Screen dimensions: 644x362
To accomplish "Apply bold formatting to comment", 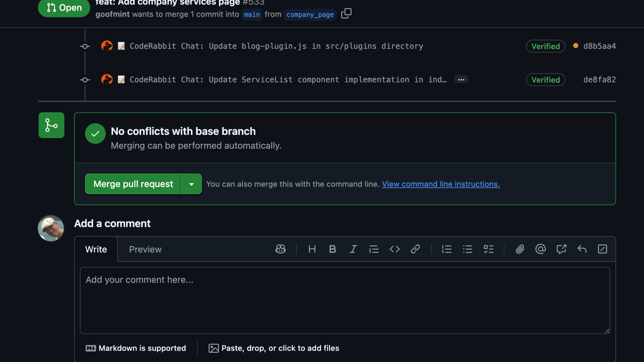I will [x=332, y=249].
